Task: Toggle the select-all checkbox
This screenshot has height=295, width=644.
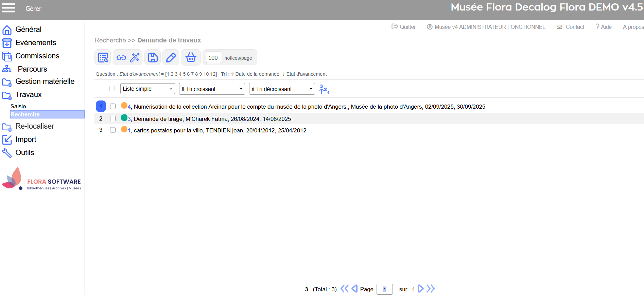Action: tap(112, 89)
